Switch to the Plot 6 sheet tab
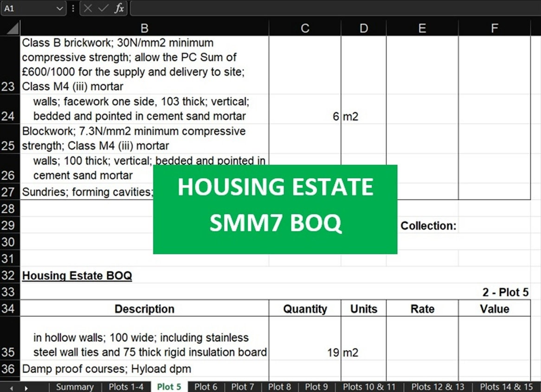This screenshot has width=541, height=392. pyautogui.click(x=206, y=386)
